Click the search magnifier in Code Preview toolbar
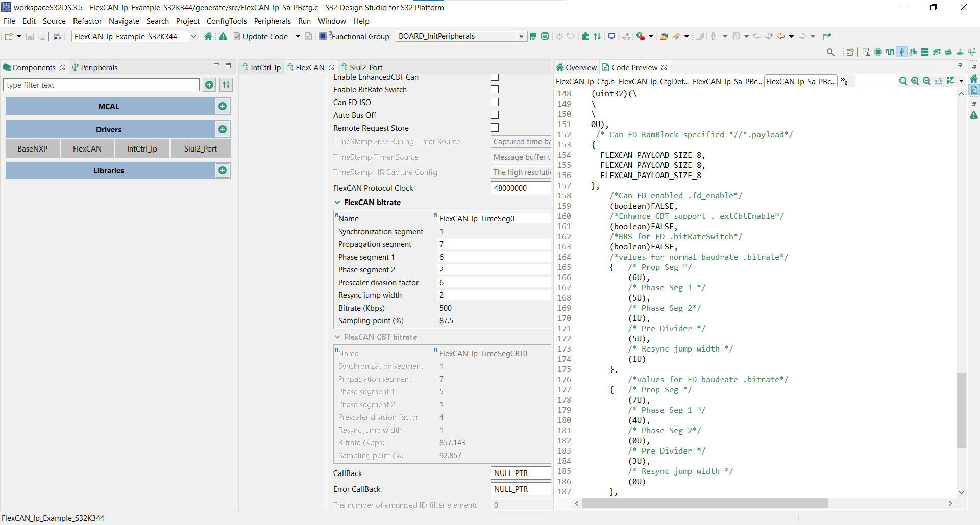Screen dimensions: 980x525 903,81
